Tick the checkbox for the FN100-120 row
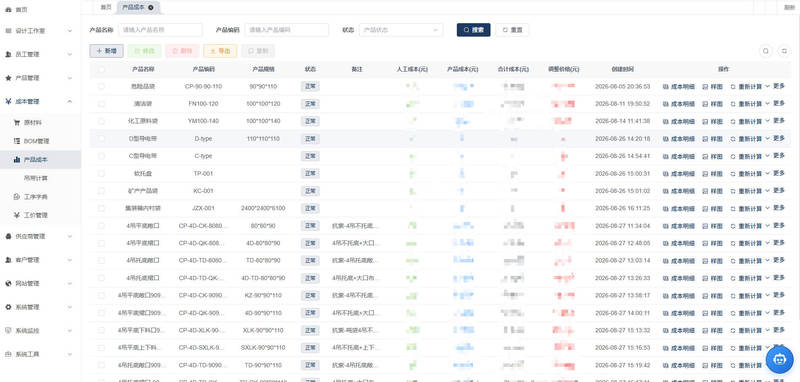This screenshot has width=800, height=382. (101, 104)
